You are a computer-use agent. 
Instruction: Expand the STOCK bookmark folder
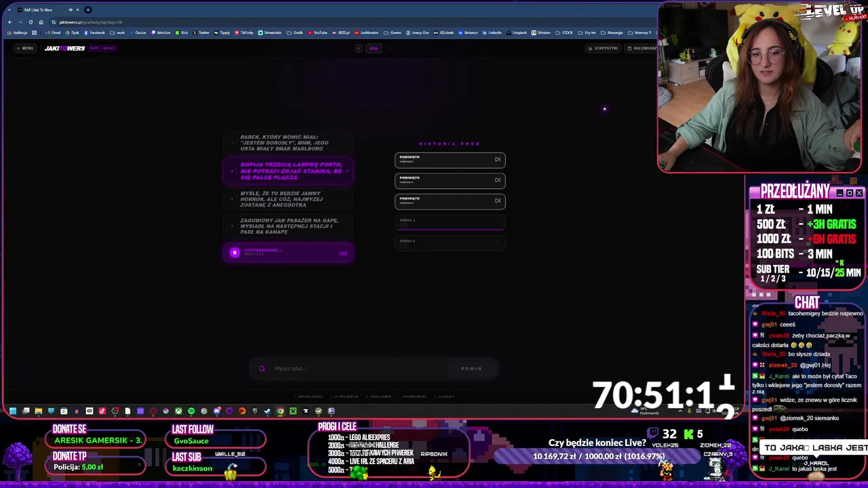[x=565, y=33]
